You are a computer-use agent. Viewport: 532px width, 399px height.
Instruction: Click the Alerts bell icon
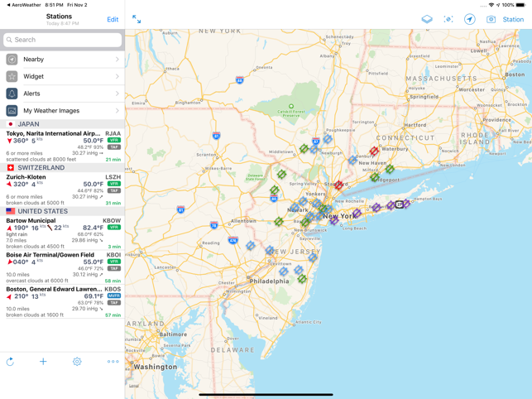[12, 94]
